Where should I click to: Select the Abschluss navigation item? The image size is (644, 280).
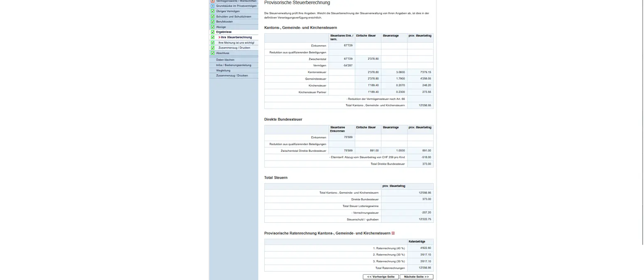[223, 53]
